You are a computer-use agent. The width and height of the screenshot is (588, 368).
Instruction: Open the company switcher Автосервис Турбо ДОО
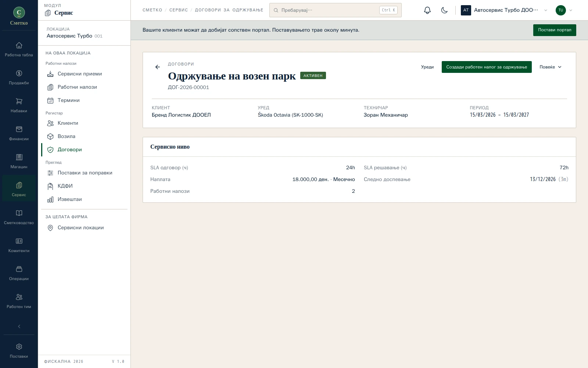pos(504,10)
